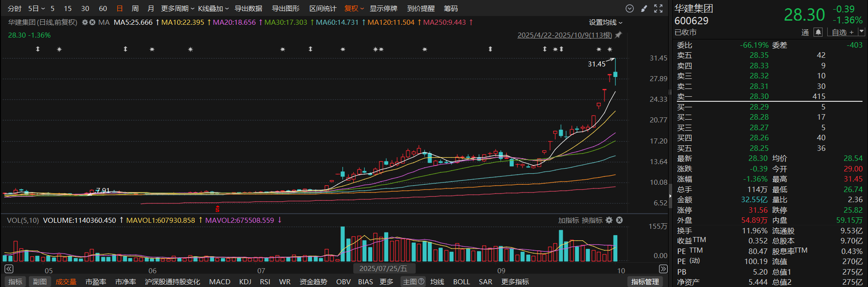Screen dimensions: 868x287
Task: Toggle the 副图 sub-chart panel
Action: [40, 281]
